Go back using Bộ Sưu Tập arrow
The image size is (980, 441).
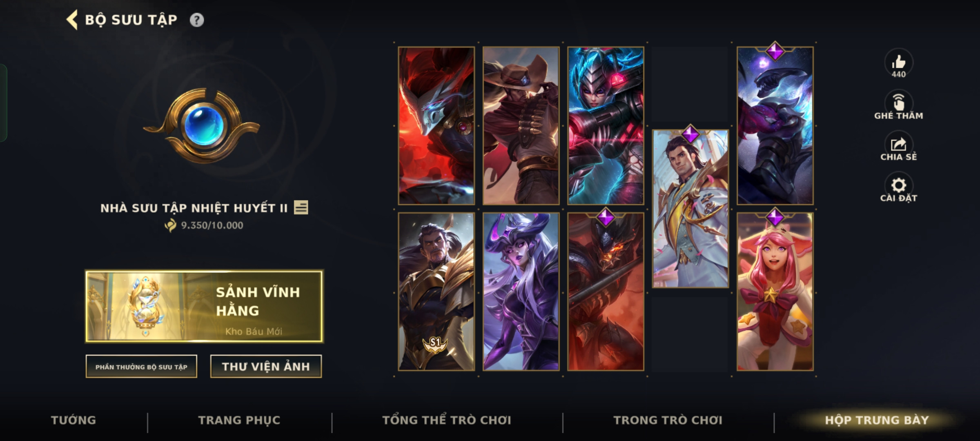72,20
